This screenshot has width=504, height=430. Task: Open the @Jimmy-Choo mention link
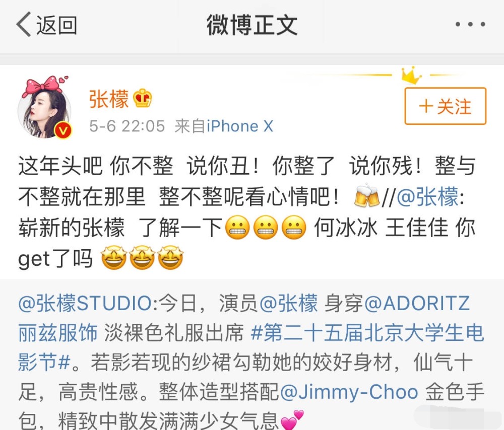click(349, 392)
